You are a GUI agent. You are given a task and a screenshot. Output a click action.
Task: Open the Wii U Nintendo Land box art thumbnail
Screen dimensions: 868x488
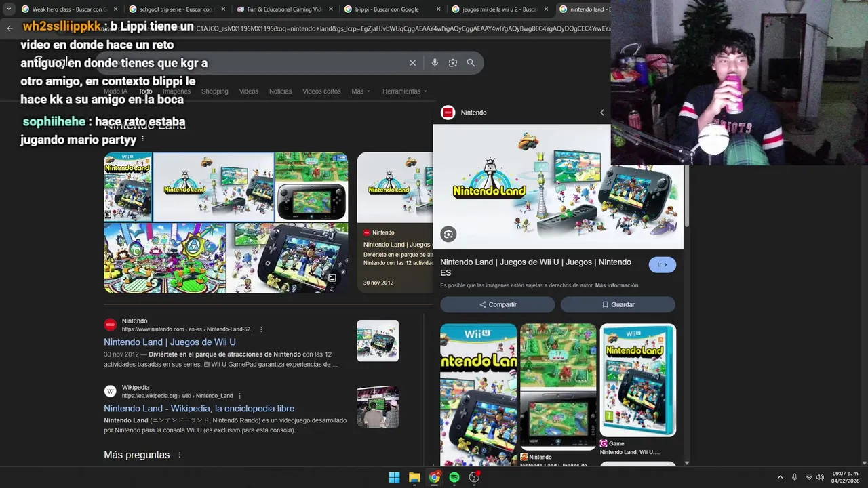click(x=478, y=395)
